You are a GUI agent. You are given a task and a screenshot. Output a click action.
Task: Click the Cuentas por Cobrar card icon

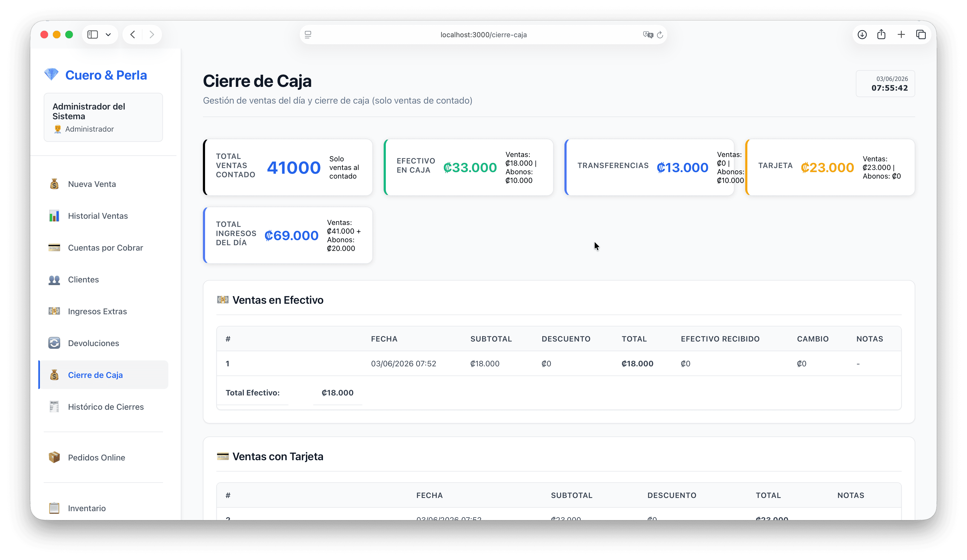coord(54,247)
